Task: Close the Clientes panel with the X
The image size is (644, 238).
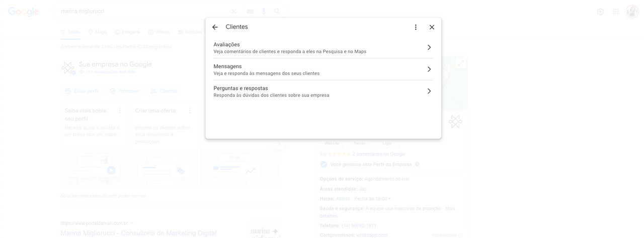Action: tap(432, 27)
